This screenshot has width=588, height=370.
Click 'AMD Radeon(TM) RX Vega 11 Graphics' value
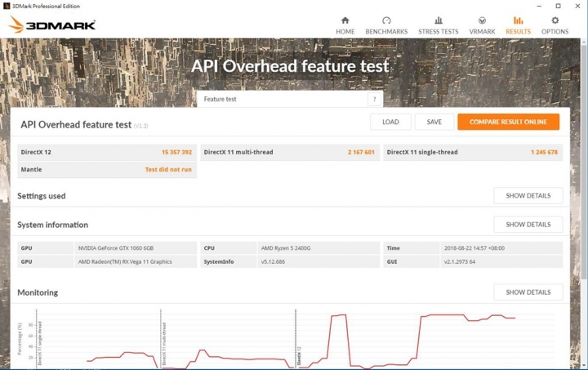click(125, 261)
